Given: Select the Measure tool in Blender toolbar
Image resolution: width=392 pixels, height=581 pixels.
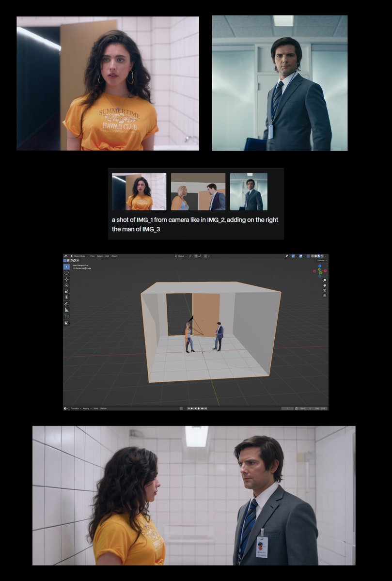Looking at the screenshot, I should pyautogui.click(x=67, y=310).
